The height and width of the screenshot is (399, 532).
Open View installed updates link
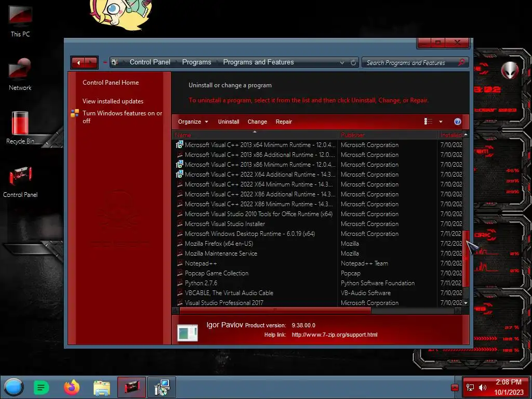click(113, 101)
